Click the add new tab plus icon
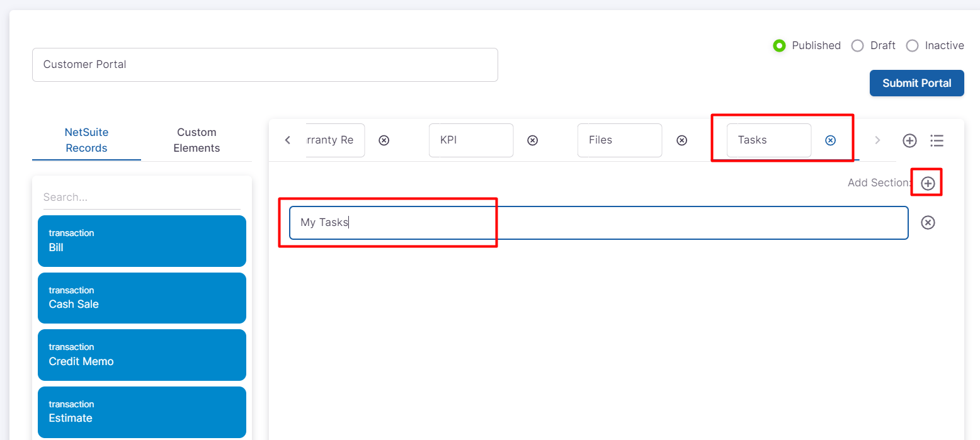 [x=909, y=140]
